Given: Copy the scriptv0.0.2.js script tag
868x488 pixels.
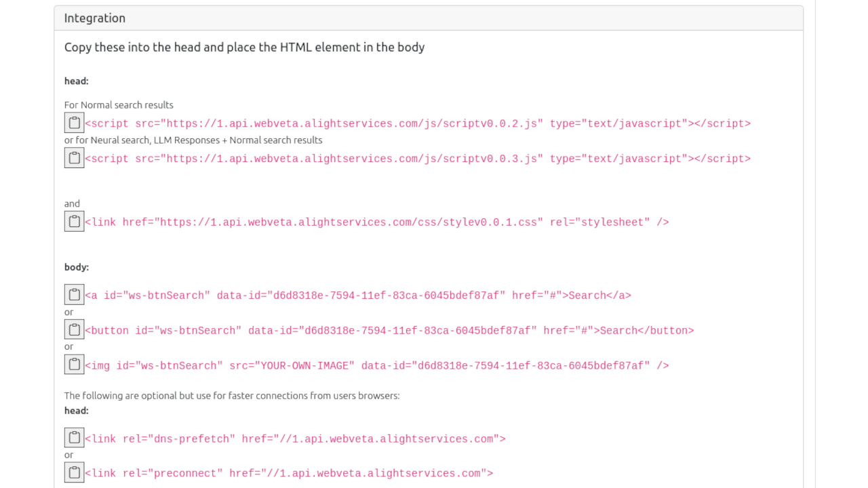Looking at the screenshot, I should click(75, 123).
